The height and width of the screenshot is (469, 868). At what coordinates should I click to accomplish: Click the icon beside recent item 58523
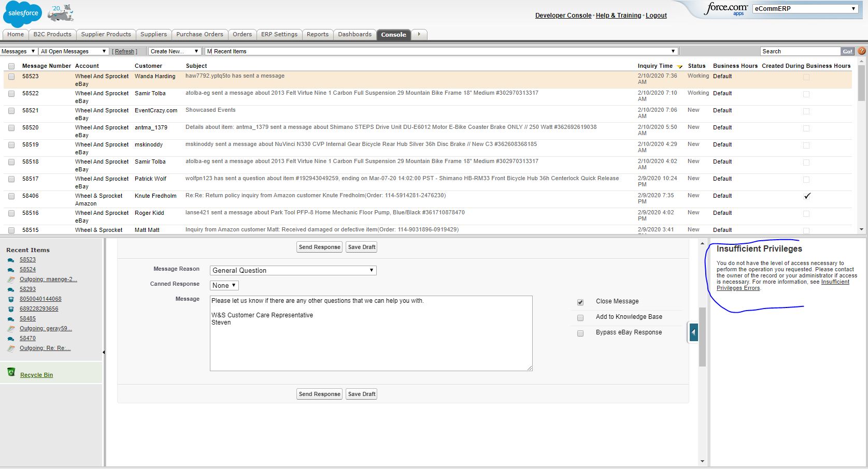[x=11, y=260]
